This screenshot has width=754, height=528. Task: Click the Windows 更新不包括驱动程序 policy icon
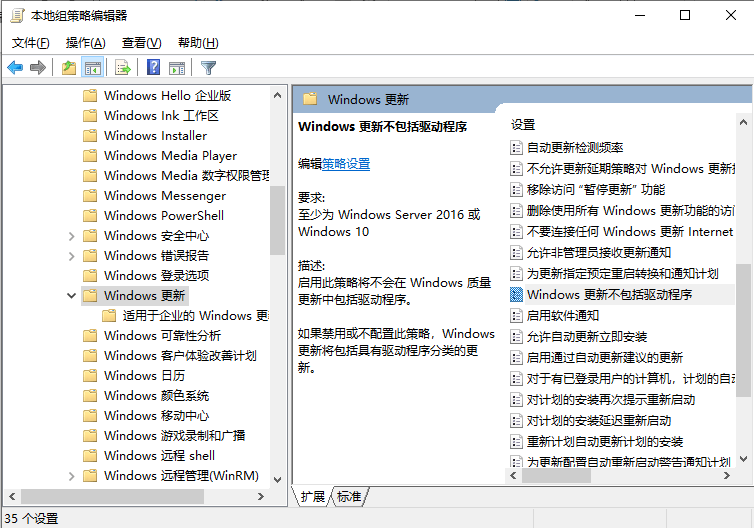(x=516, y=294)
